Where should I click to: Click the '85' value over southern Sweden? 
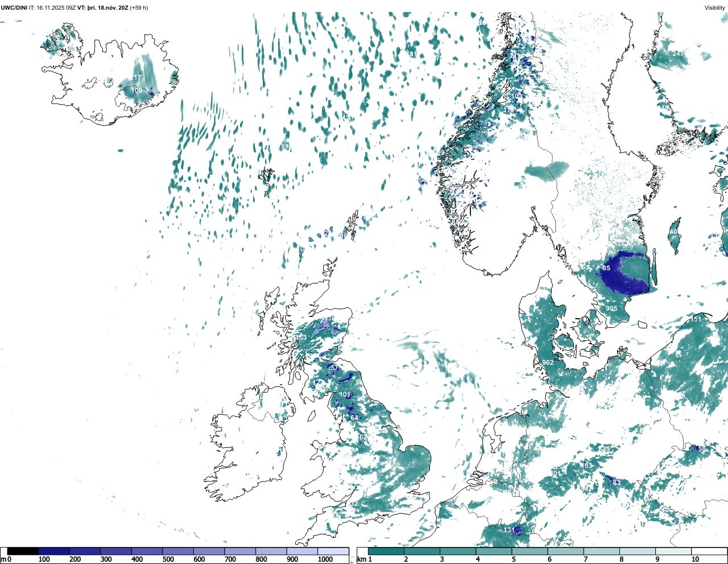606,268
